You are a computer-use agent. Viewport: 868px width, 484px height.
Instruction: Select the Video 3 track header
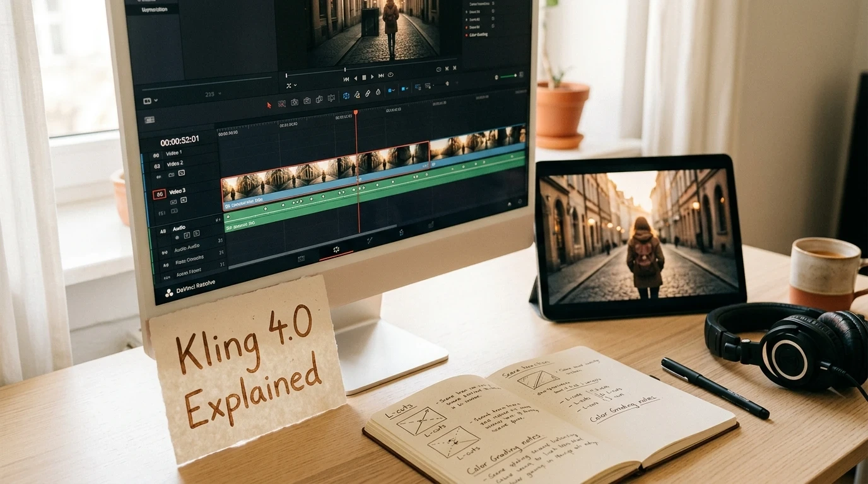tap(177, 191)
